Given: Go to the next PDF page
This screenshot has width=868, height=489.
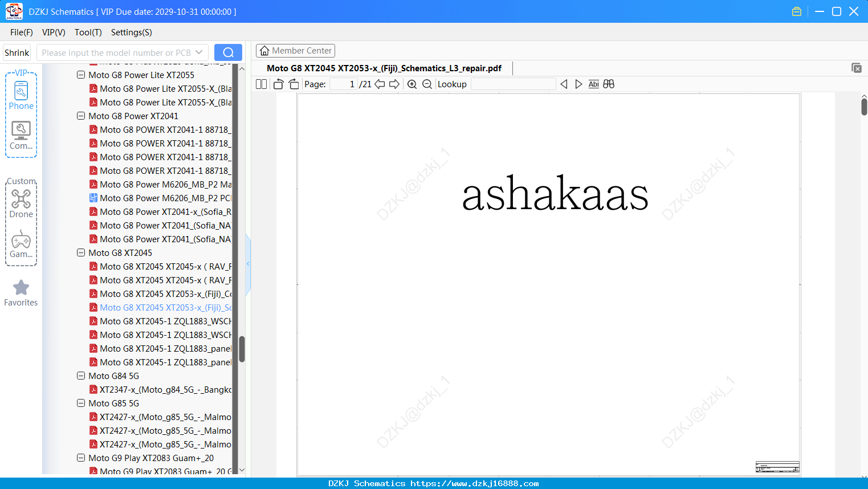Looking at the screenshot, I should [x=394, y=84].
